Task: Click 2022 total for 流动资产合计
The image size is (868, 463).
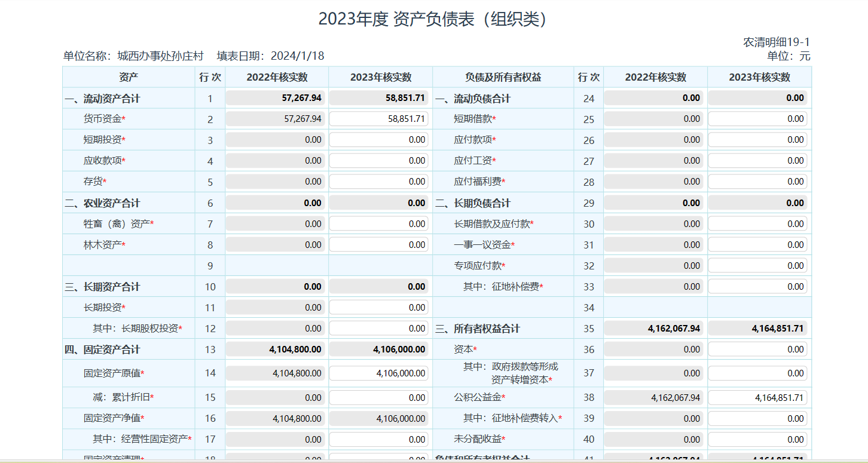Action: coord(275,98)
